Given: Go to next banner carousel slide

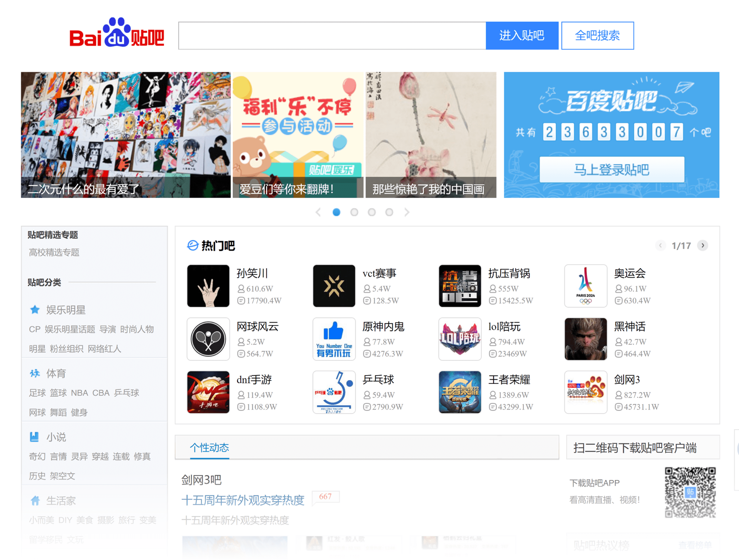Looking at the screenshot, I should pos(407,212).
